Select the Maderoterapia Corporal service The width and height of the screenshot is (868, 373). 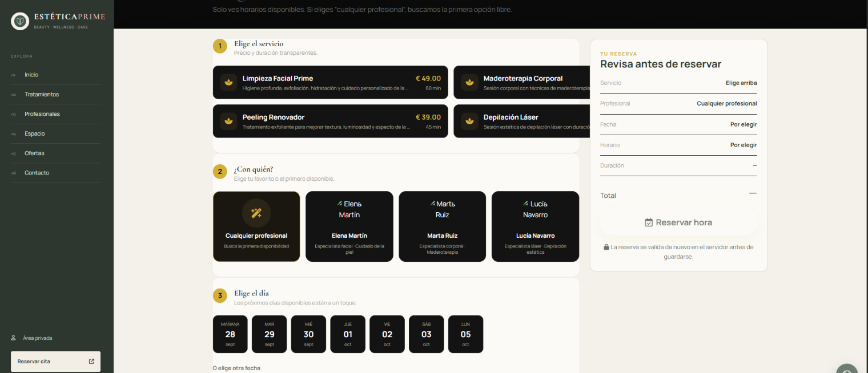coord(521,82)
